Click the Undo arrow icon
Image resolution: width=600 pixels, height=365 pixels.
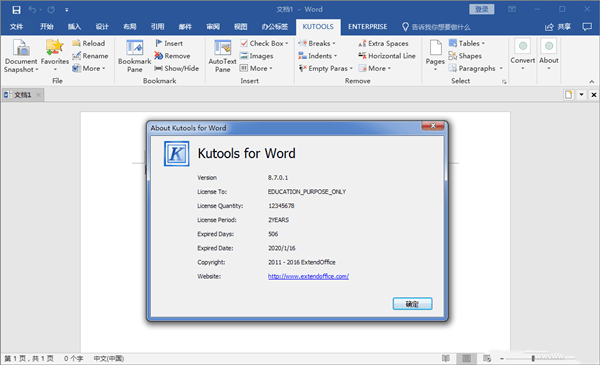pyautogui.click(x=32, y=10)
